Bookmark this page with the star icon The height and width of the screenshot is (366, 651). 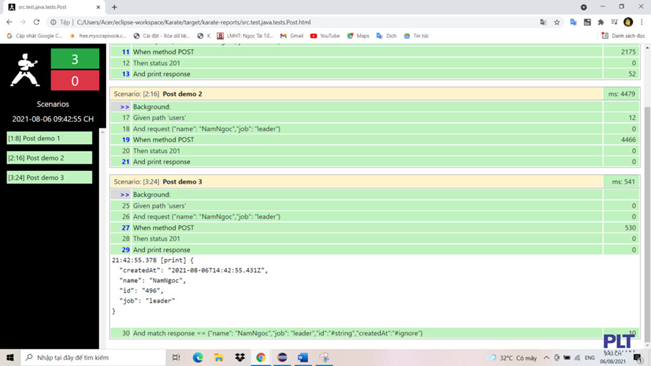(x=557, y=22)
